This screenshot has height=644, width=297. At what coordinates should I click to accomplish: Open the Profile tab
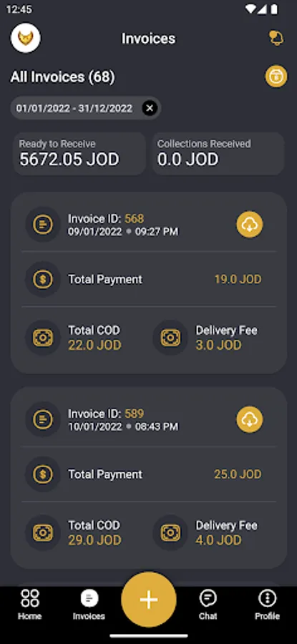(267, 605)
